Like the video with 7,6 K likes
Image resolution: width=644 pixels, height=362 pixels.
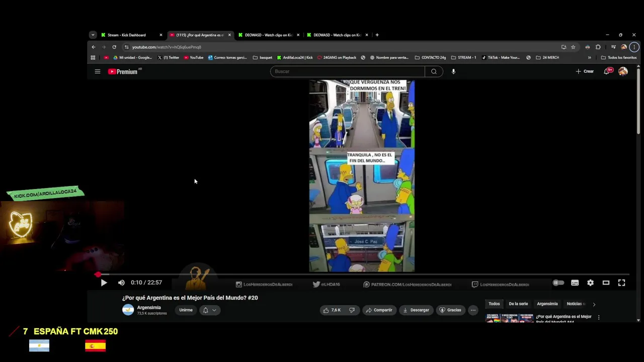[x=332, y=310]
